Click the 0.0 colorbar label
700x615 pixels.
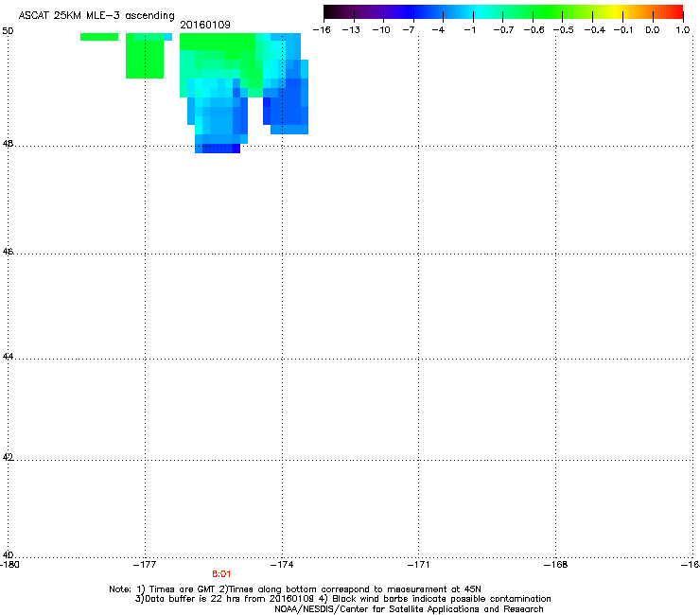653,30
